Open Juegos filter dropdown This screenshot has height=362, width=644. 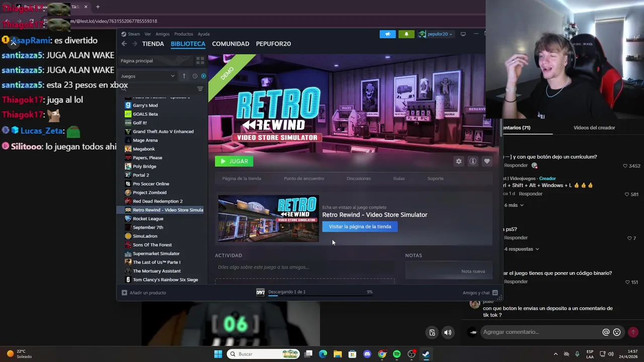[x=148, y=76]
